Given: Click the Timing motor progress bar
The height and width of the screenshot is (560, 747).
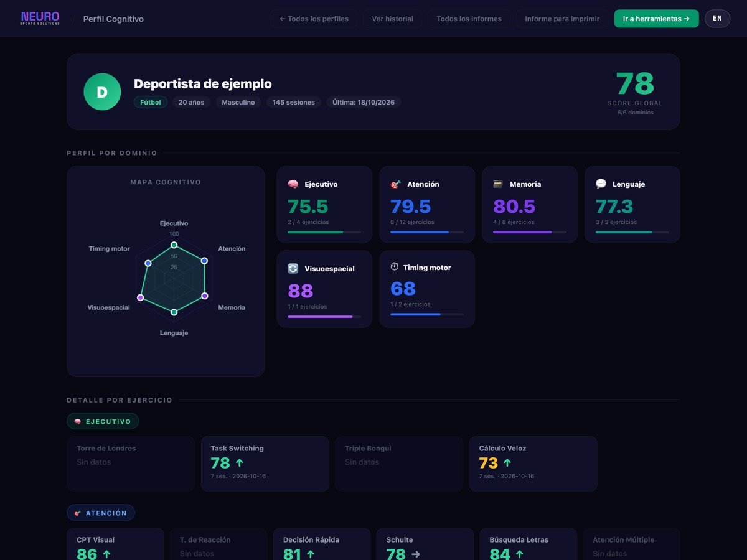Looking at the screenshot, I should (x=427, y=314).
